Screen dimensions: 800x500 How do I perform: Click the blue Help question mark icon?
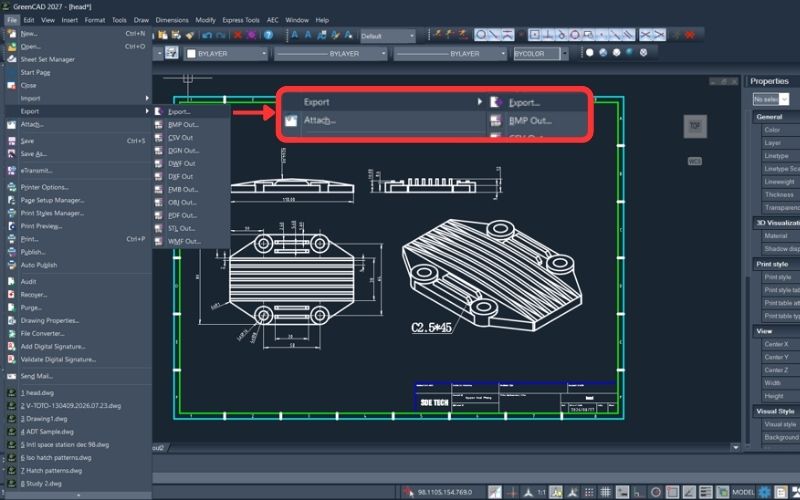tap(268, 35)
